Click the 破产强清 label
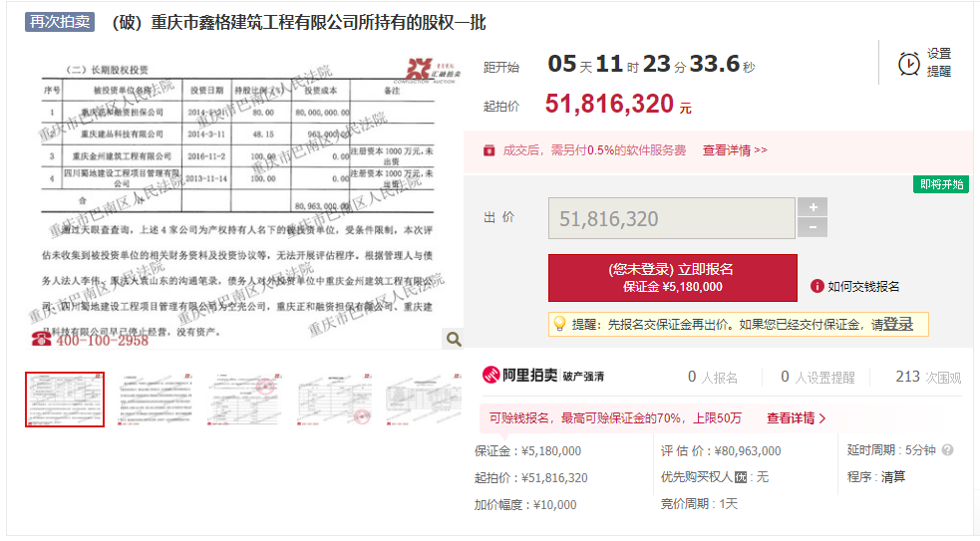 tap(583, 376)
